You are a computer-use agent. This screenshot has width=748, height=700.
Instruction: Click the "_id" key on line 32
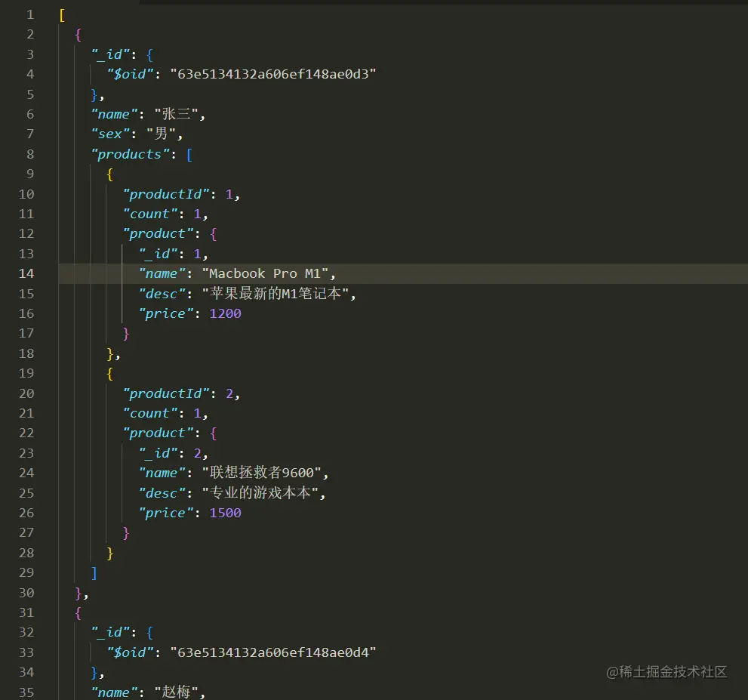[x=110, y=632]
